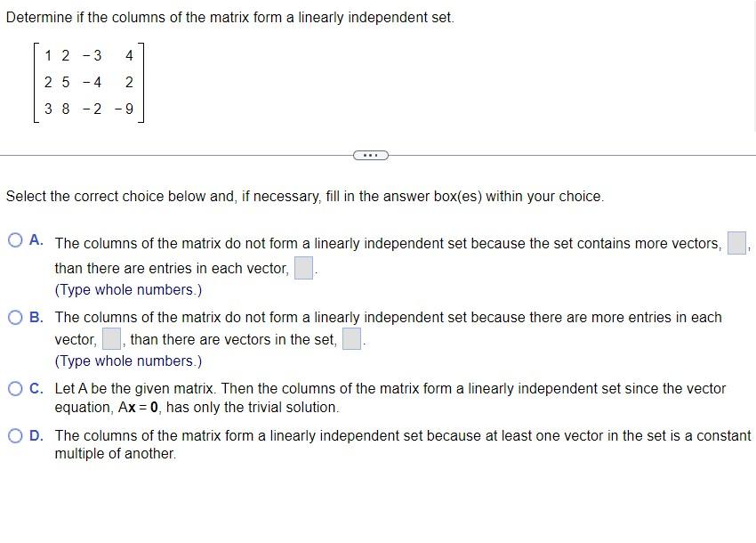Image resolution: width=756 pixels, height=543 pixels.
Task: Select radio button for choice A
Action: 14,239
